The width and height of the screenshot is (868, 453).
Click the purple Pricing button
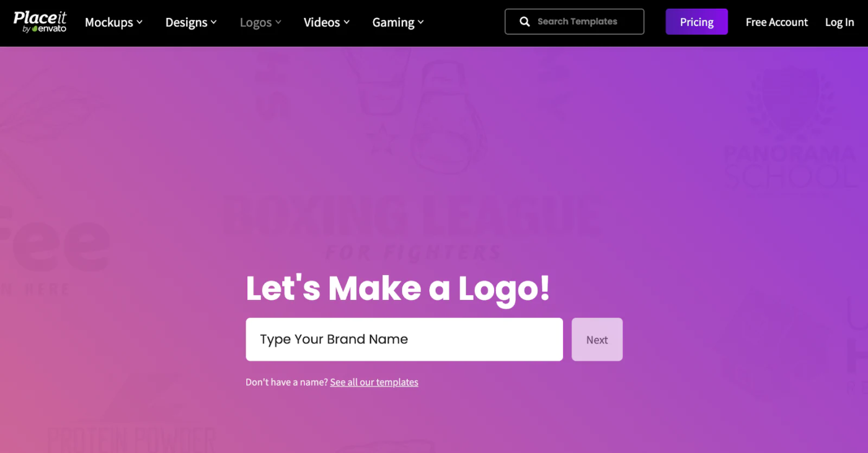[x=697, y=22]
